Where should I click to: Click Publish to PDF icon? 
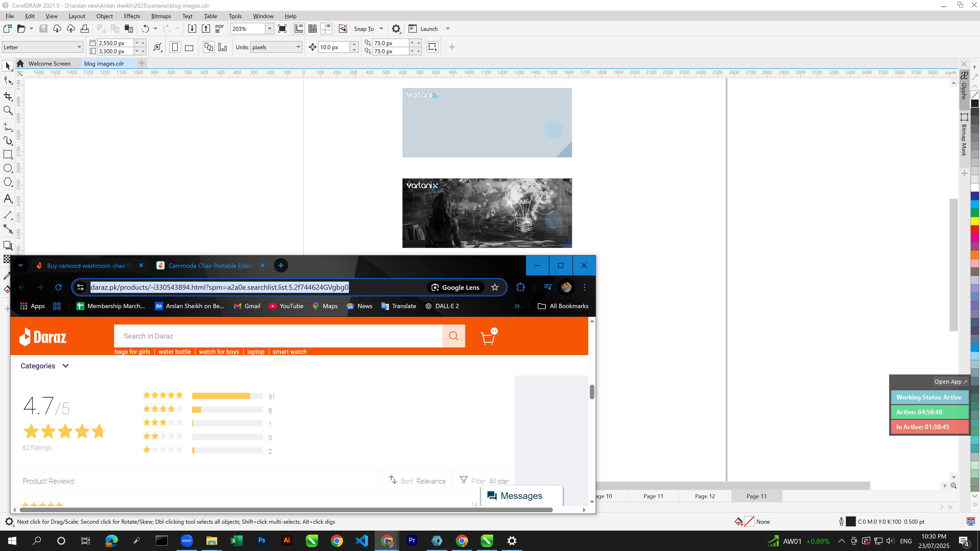click(219, 29)
